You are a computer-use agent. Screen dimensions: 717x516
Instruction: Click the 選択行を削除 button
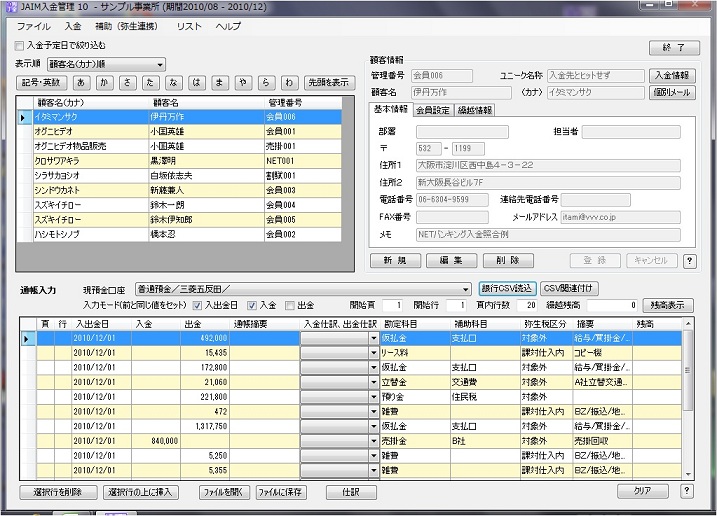[x=58, y=492]
